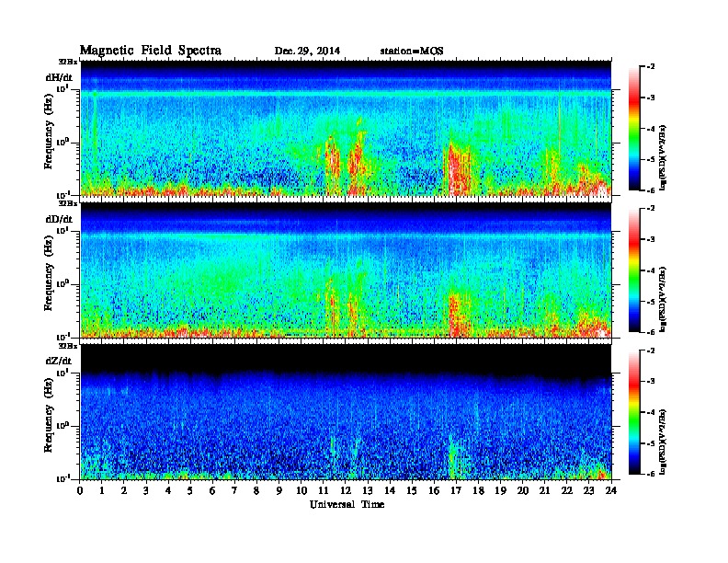This screenshot has width=728, height=563.
Task: Click hour '18' on the time axis
Action: tap(478, 491)
